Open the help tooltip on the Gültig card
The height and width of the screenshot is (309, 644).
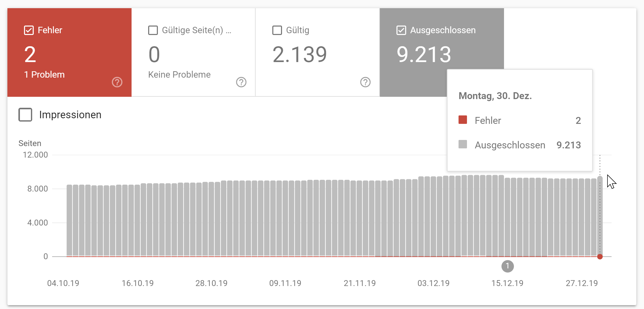365,82
